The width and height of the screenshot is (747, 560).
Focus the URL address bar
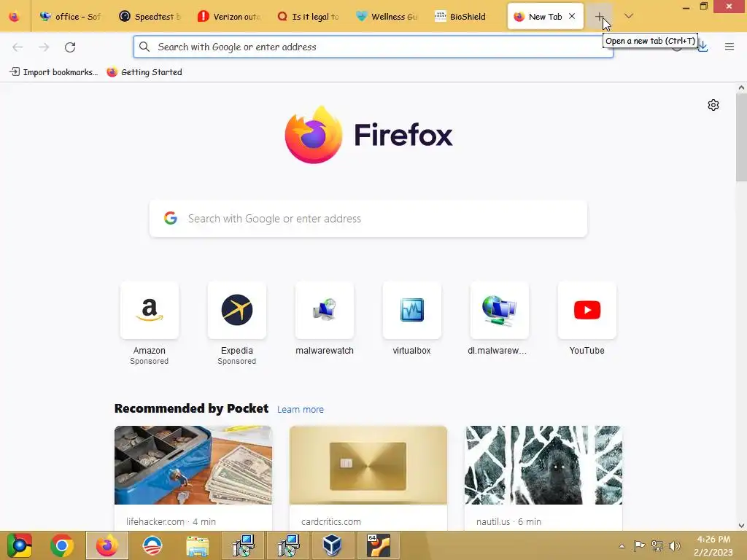373,47
